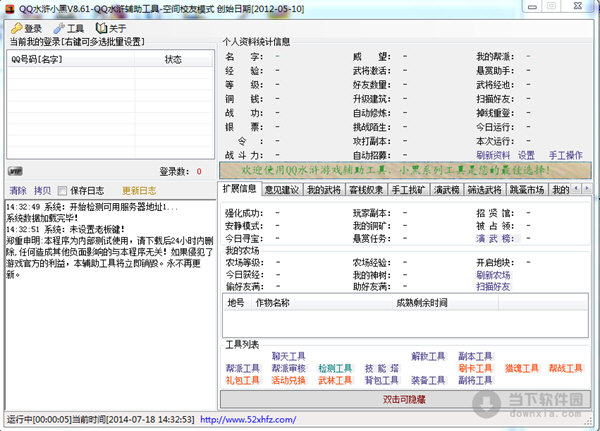This screenshot has width=600, height=431.
Task: Click 清除 to clear the log
Action: pyautogui.click(x=18, y=190)
